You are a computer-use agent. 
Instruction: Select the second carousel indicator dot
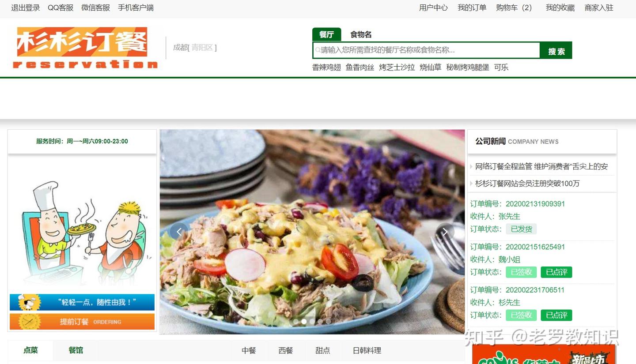coord(304,322)
